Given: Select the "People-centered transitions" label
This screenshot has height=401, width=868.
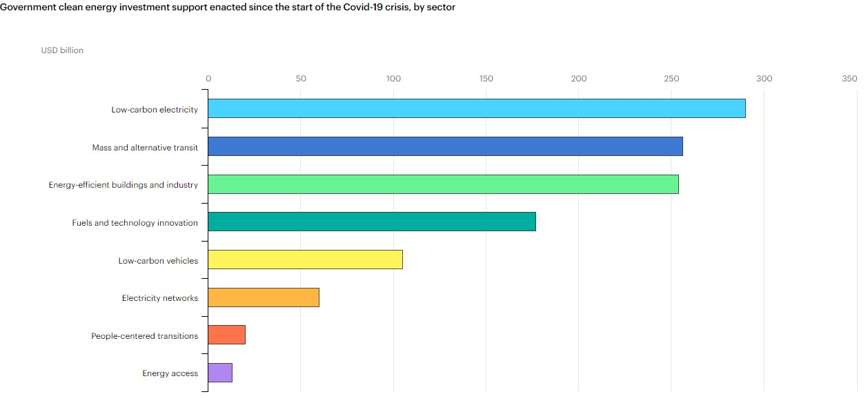Looking at the screenshot, I should (144, 336).
